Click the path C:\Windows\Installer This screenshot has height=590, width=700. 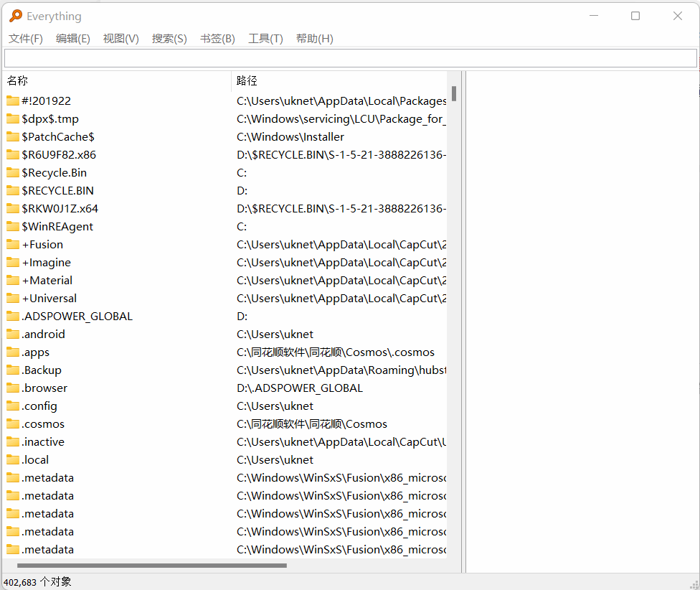(290, 136)
